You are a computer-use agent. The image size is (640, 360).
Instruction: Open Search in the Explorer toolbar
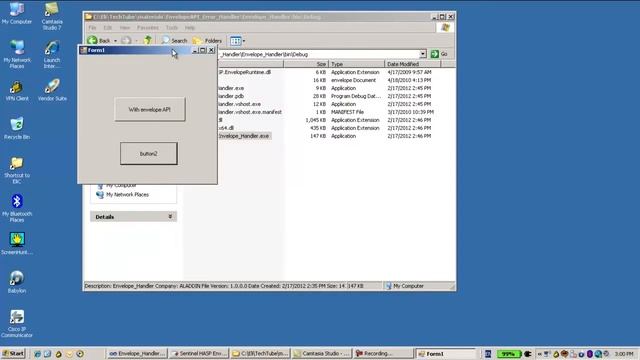point(174,40)
